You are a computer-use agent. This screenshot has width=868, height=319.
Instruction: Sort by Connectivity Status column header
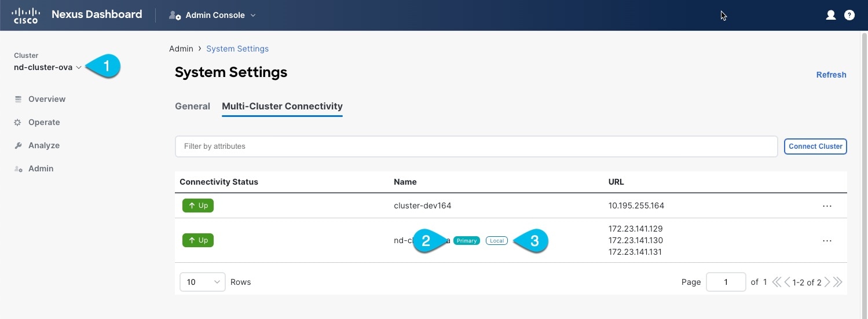[219, 182]
